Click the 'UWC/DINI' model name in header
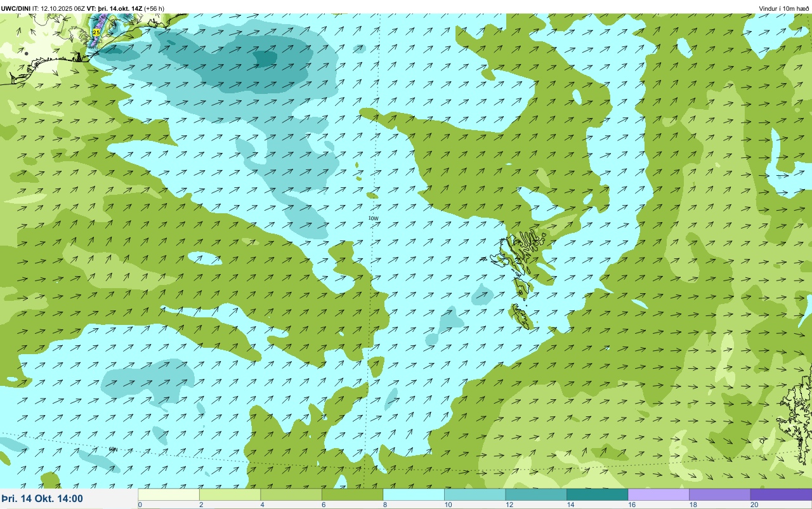Screen dimensions: 812x509 point(16,8)
